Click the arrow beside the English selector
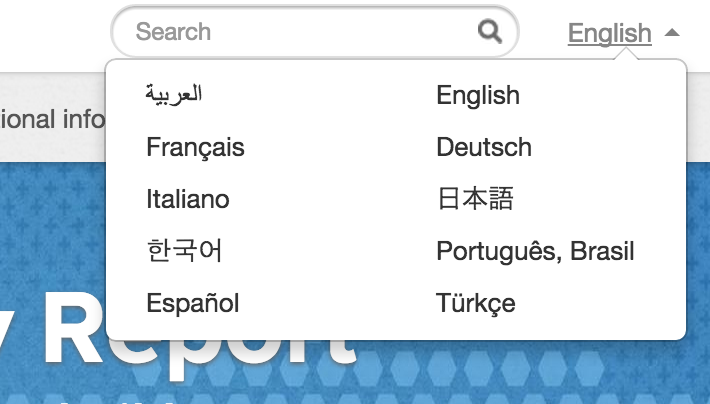710x404 pixels. point(672,33)
